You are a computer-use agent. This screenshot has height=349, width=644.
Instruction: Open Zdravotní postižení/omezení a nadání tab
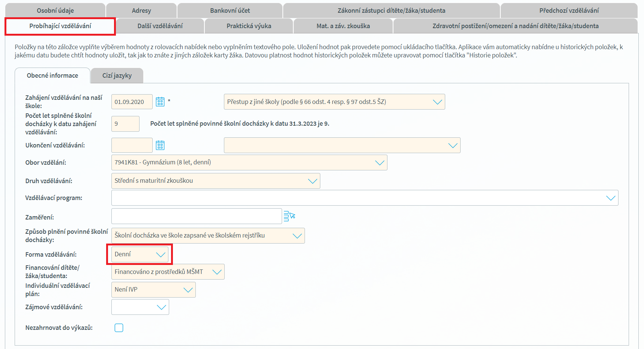[x=515, y=26]
